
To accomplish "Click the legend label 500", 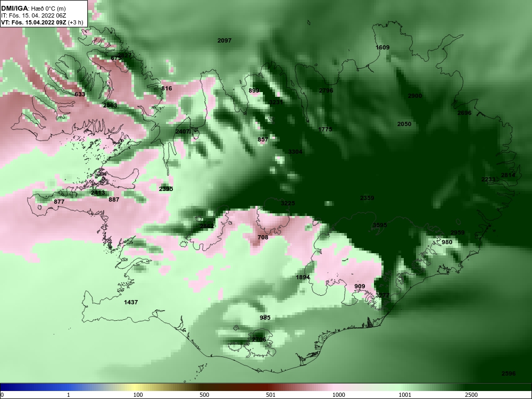I will [x=204, y=395].
